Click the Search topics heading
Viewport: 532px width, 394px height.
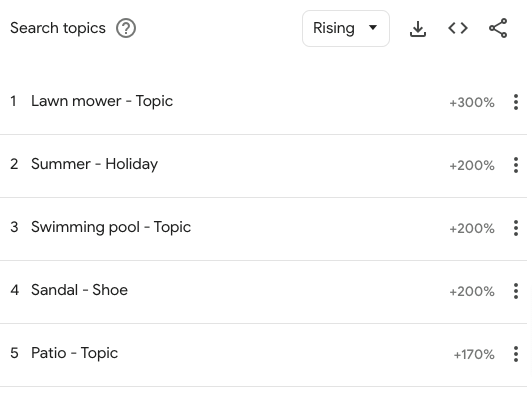pyautogui.click(x=58, y=28)
